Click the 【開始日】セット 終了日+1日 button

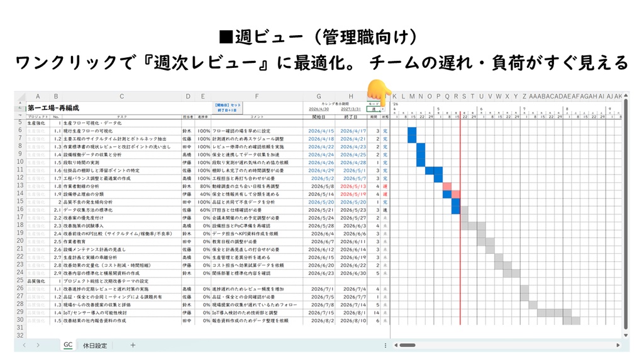[227, 108]
